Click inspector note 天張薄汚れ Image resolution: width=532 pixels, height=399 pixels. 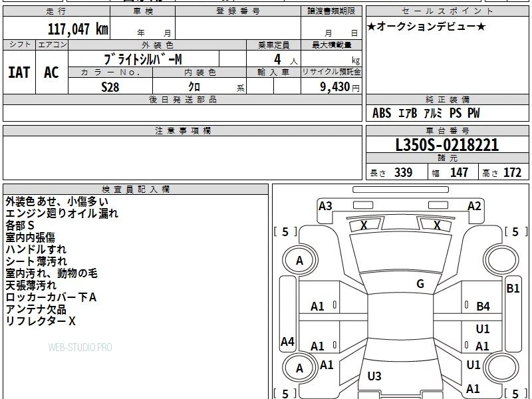[31, 285]
